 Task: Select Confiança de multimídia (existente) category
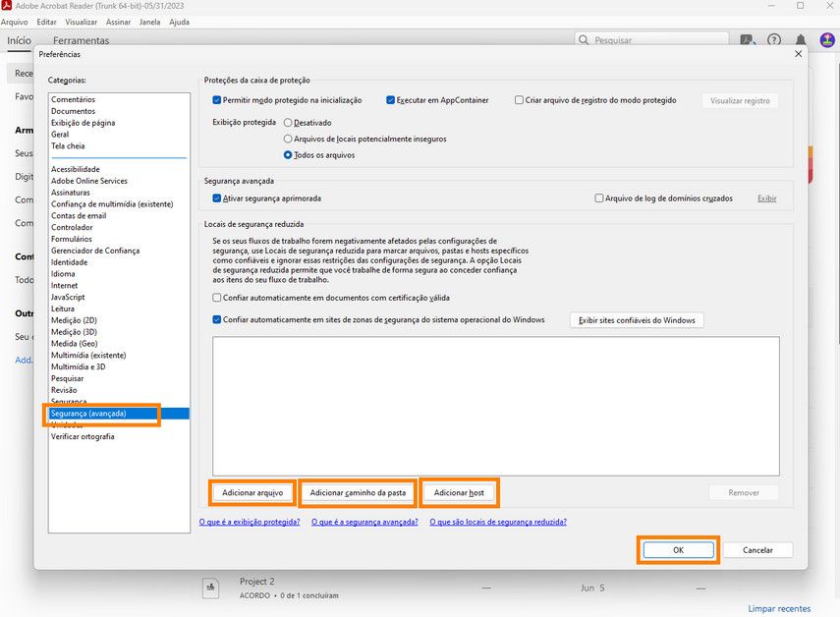(112, 204)
